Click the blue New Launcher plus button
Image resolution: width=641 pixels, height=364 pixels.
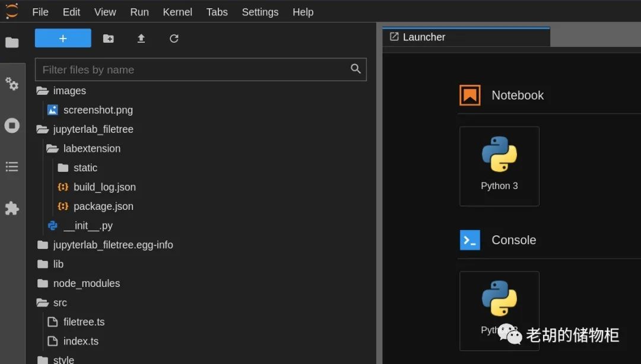63,38
